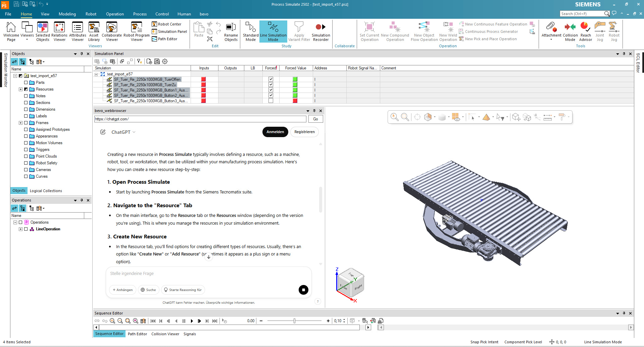Open the Asset Library

click(94, 32)
